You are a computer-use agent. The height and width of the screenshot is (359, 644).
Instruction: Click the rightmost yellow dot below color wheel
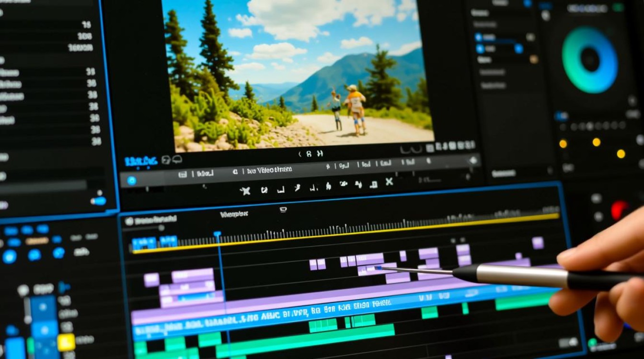point(621,154)
